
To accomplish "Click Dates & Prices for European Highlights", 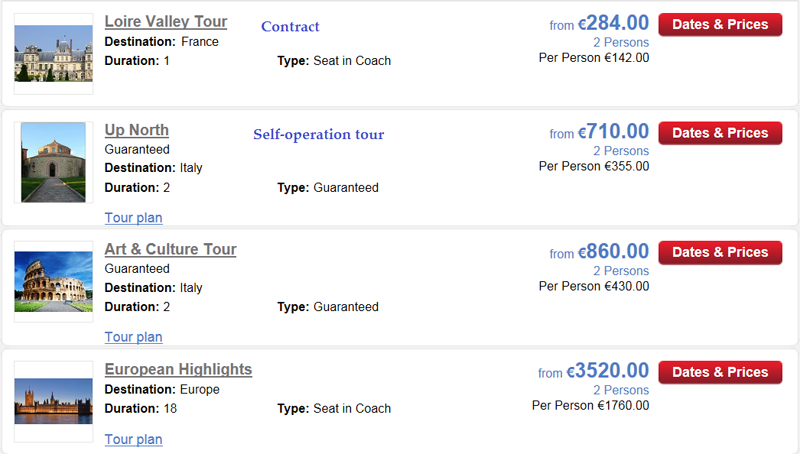I will pos(720,372).
